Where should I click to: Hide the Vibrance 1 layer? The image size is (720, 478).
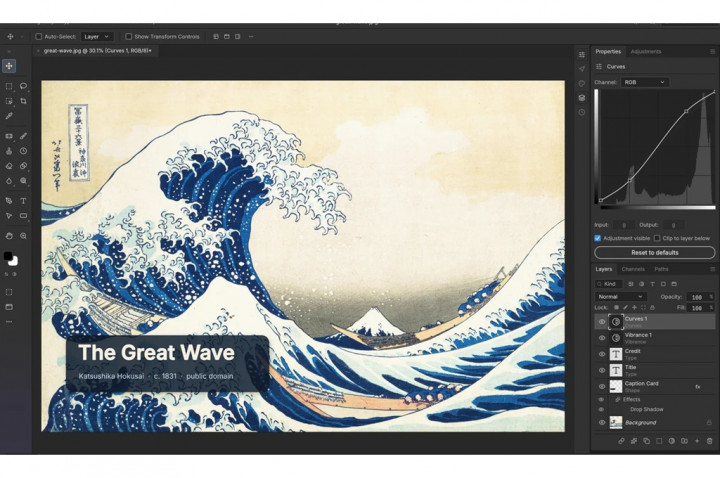[x=602, y=338]
